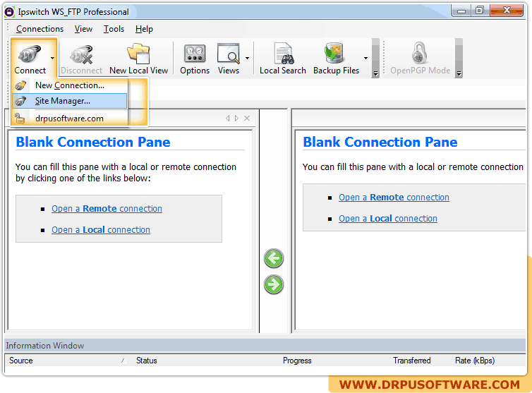
Task: Minimize the WS_FTP window
Action: (461, 11)
